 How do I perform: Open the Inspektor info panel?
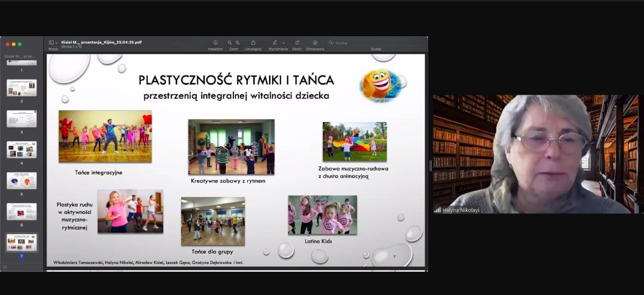click(x=215, y=43)
